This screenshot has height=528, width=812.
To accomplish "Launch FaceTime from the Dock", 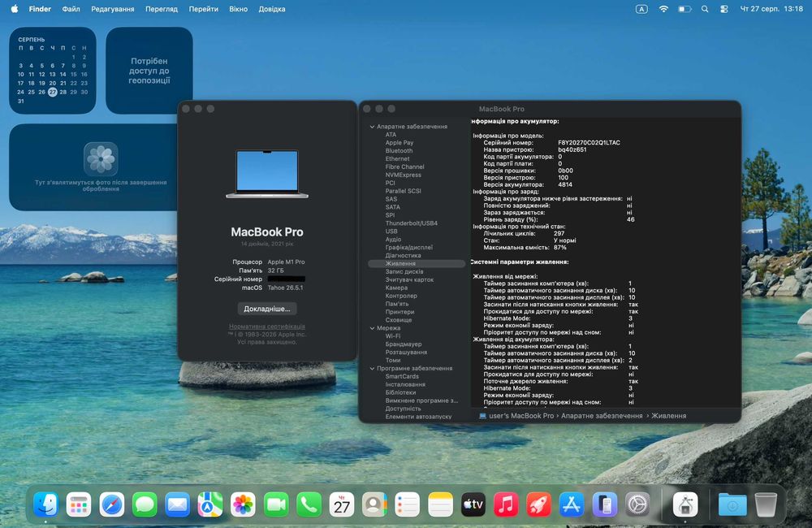I will (x=276, y=504).
